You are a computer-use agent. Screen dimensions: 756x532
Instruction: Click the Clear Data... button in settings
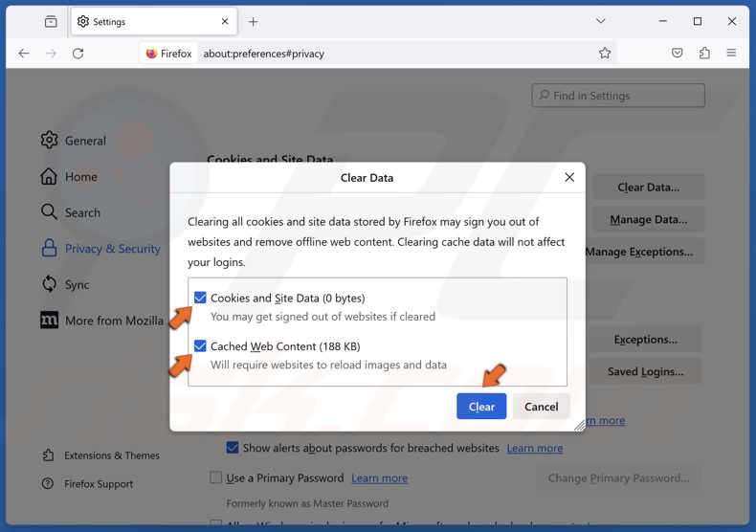tap(649, 187)
